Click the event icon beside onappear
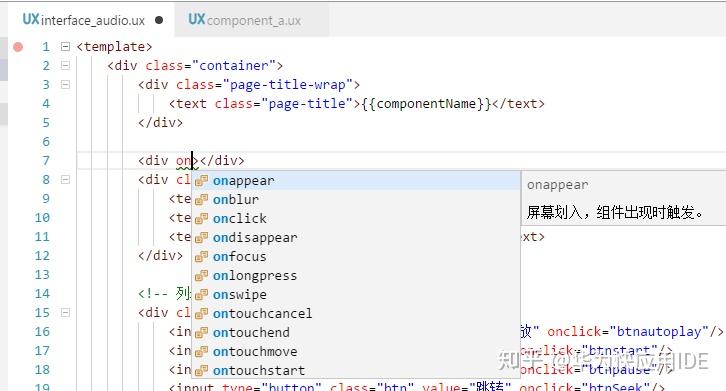This screenshot has height=391, width=726. click(201, 181)
